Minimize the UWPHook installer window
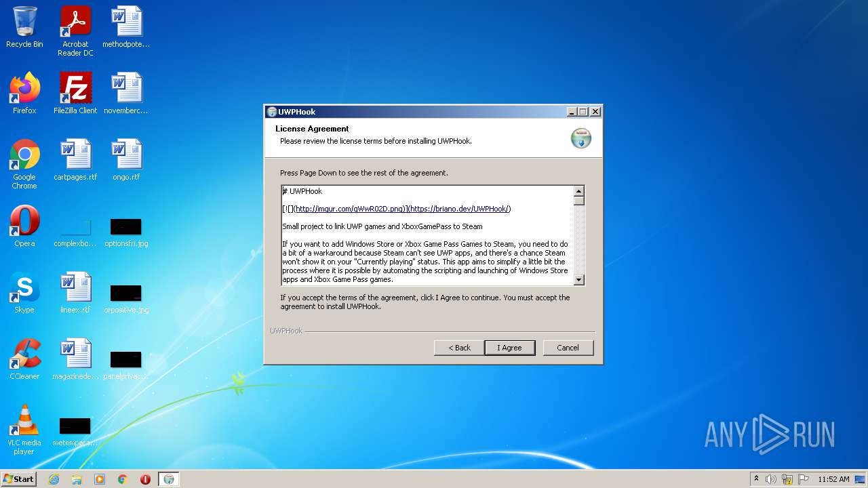The height and width of the screenshot is (488, 868). point(572,112)
